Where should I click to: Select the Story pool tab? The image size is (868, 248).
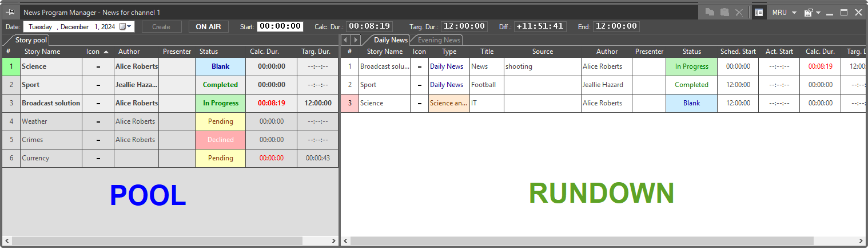pyautogui.click(x=31, y=40)
